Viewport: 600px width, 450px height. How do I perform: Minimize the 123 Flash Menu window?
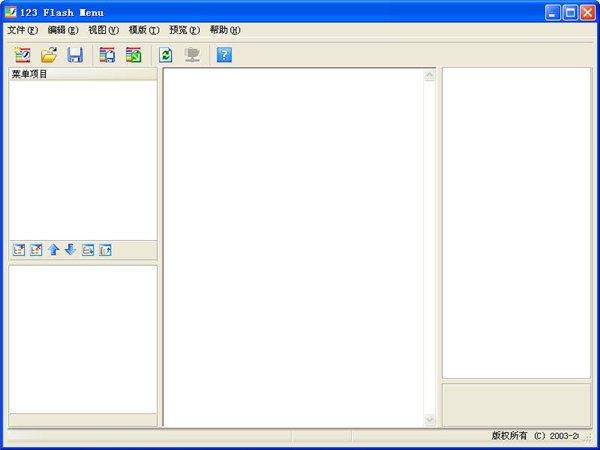(x=553, y=13)
